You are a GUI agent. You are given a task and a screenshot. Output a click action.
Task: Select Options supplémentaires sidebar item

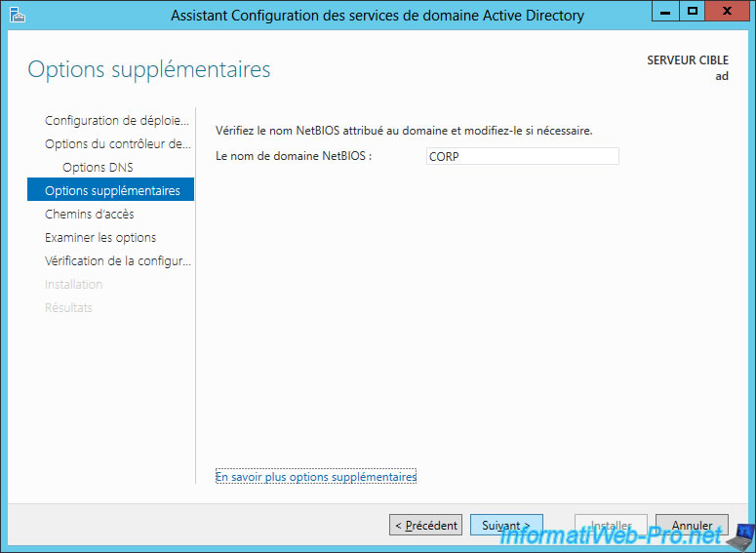[x=111, y=189]
